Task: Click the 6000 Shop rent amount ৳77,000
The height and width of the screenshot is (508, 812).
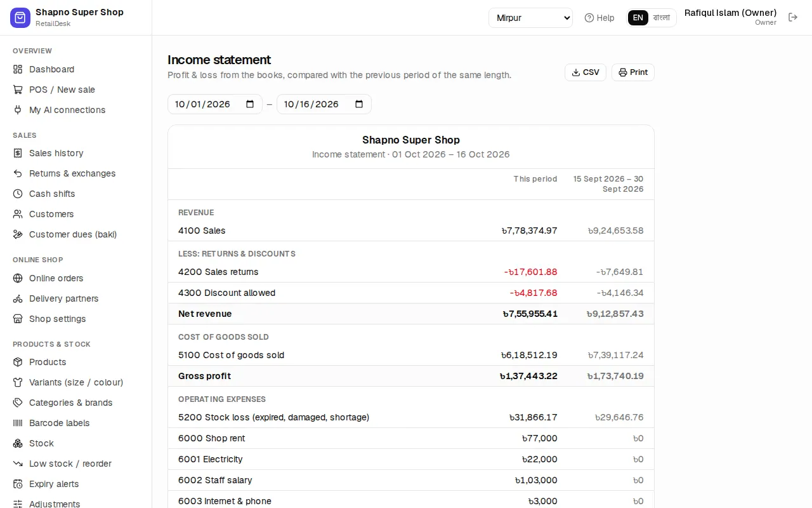Action: [x=539, y=438]
